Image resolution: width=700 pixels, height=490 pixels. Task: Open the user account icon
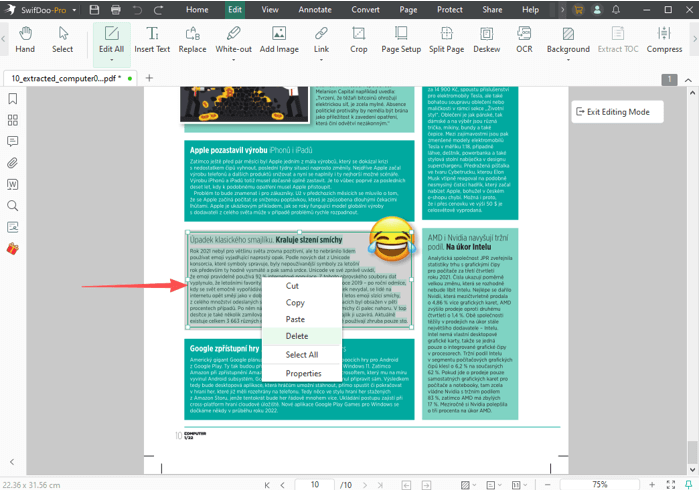point(597,10)
